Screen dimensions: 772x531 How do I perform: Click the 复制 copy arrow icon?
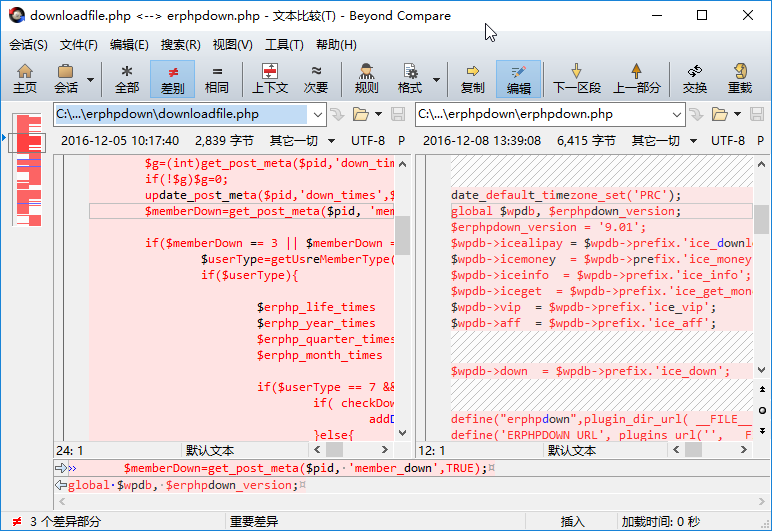coord(473,72)
